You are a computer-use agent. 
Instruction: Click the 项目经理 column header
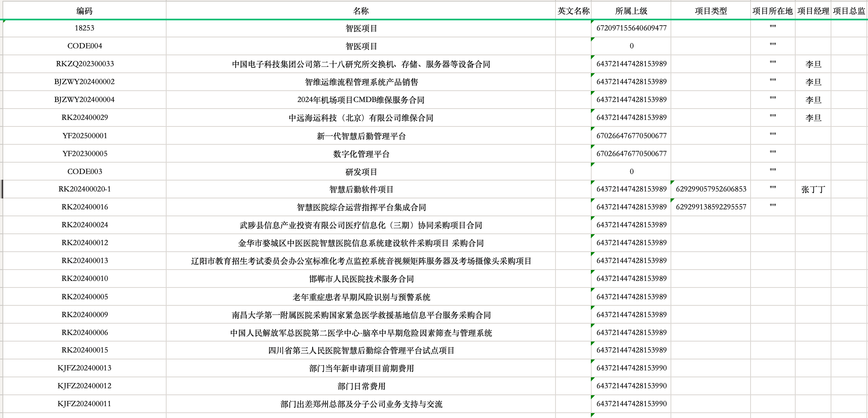click(813, 11)
